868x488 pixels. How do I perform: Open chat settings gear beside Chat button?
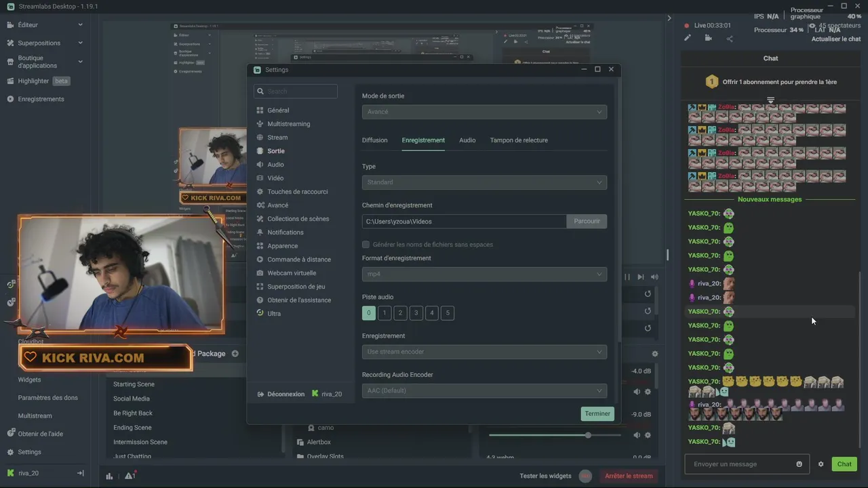click(821, 464)
